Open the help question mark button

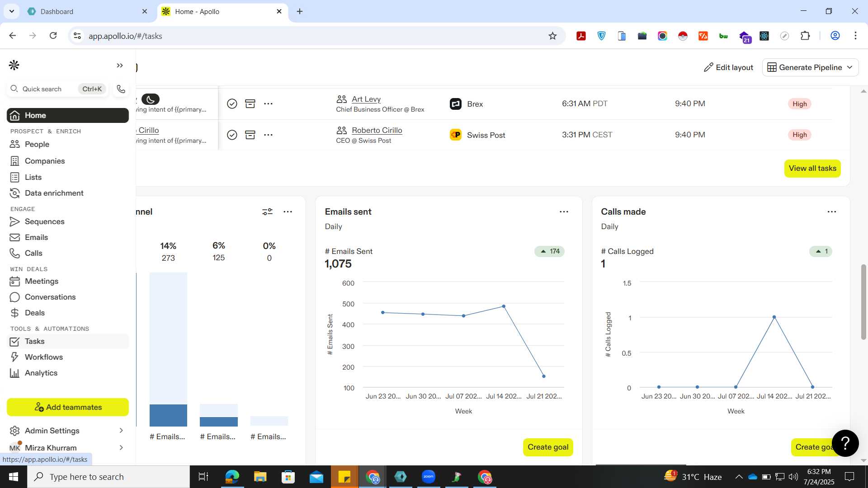[x=845, y=443]
